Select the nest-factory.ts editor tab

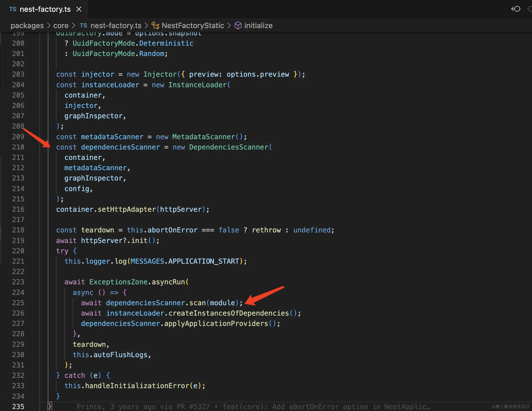[44, 9]
